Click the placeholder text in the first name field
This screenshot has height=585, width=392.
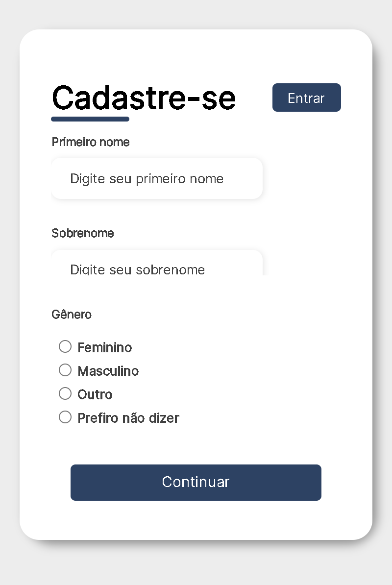click(147, 178)
